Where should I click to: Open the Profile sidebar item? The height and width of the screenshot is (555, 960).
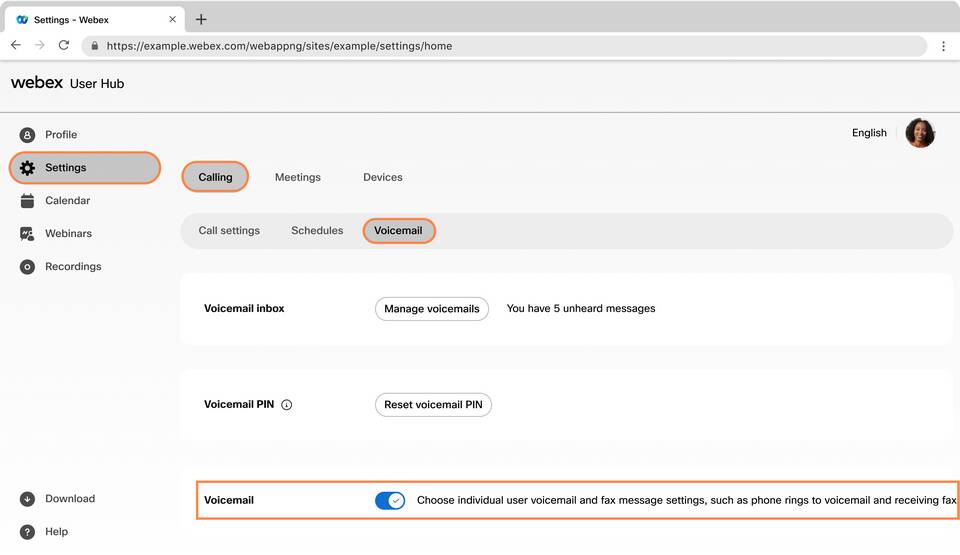[x=48, y=135]
